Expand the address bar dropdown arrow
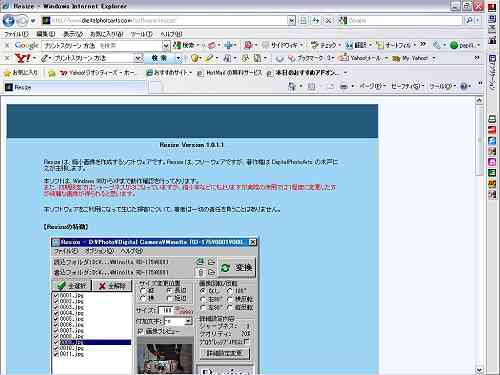This screenshot has width=500, height=375. (x=291, y=21)
